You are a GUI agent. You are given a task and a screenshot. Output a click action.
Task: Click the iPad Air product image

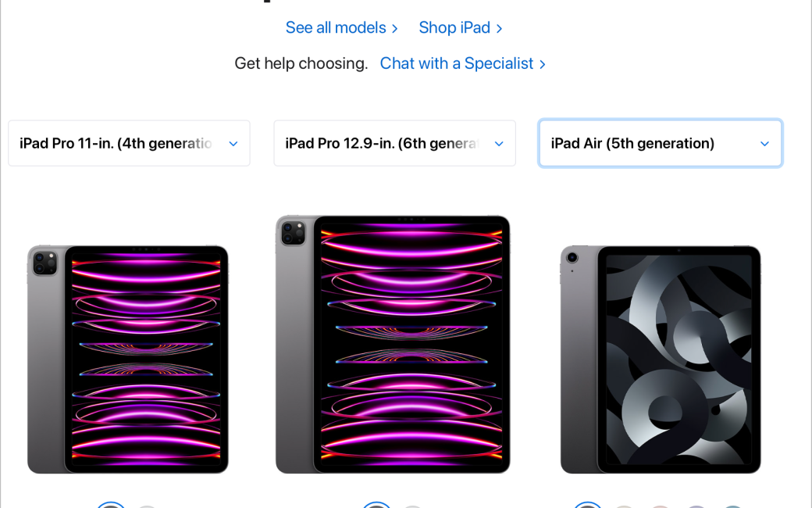point(661,360)
